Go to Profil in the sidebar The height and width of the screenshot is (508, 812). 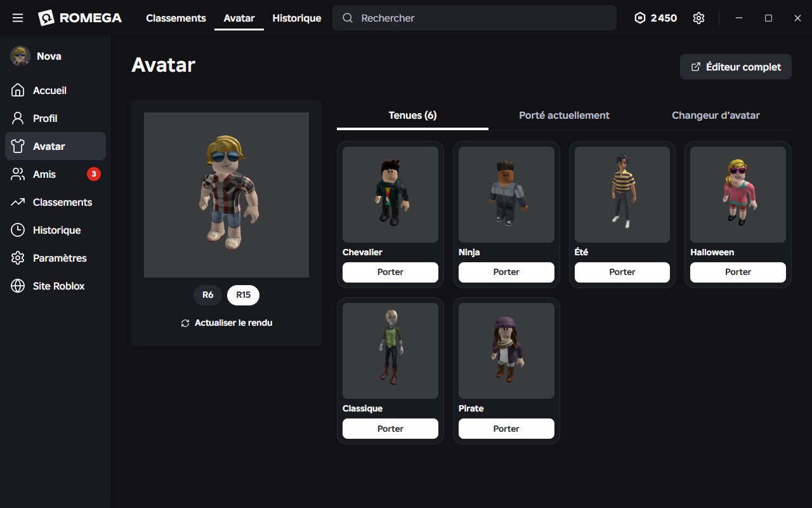coord(55,118)
